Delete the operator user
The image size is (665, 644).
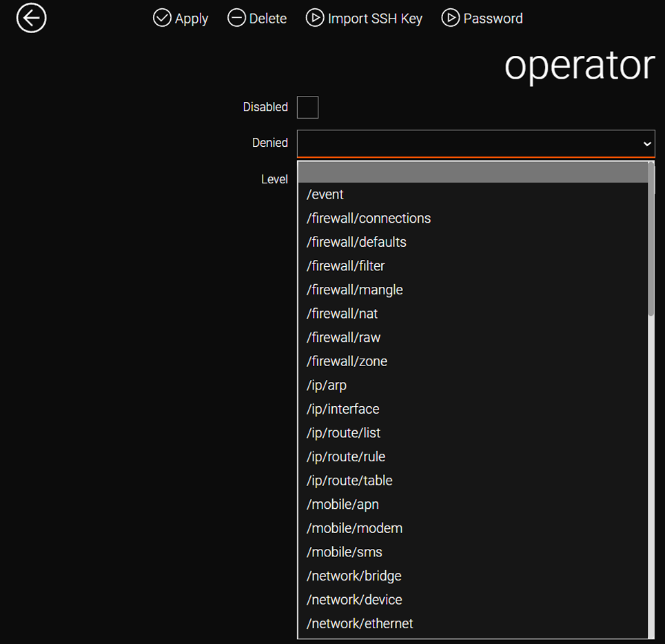[x=257, y=18]
